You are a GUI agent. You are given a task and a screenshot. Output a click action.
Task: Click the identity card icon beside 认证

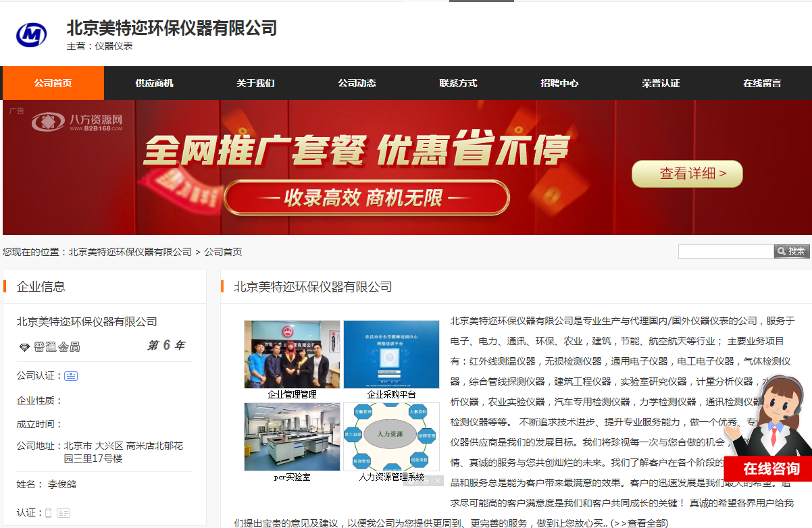pos(64,513)
